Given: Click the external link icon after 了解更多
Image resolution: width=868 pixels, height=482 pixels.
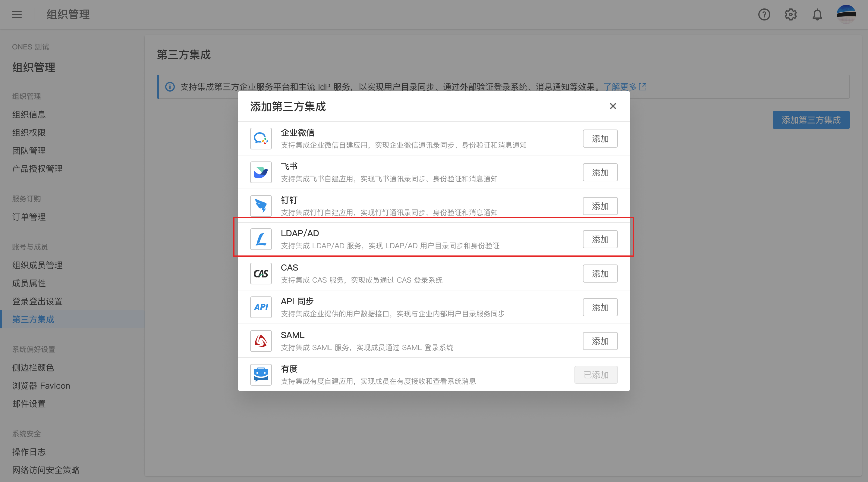Looking at the screenshot, I should (x=643, y=87).
